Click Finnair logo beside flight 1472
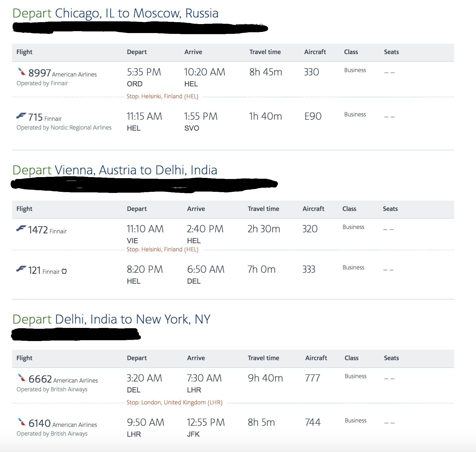This screenshot has width=476, height=452. [x=21, y=228]
